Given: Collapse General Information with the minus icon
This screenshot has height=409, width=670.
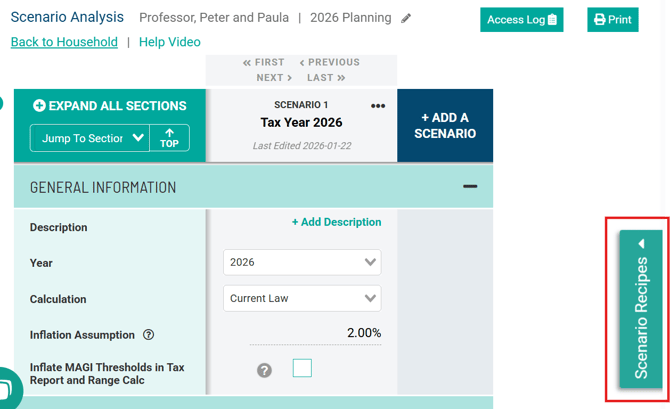Looking at the screenshot, I should [x=469, y=187].
